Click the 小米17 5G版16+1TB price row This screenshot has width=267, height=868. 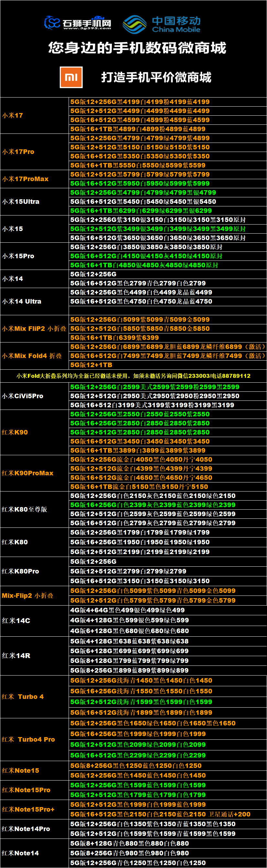(138, 129)
